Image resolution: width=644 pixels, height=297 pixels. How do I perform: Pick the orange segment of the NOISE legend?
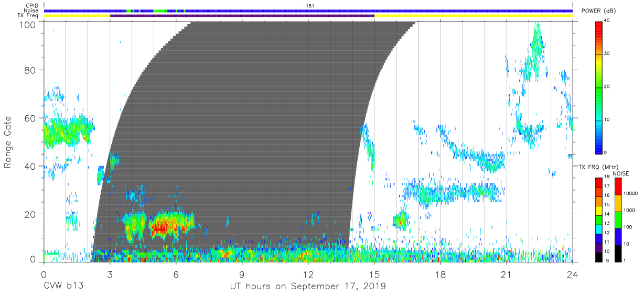pyautogui.click(x=617, y=203)
